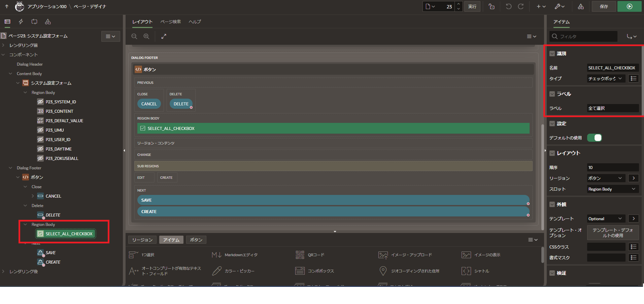
Task: Run the page with the green play button
Action: pos(630,6)
